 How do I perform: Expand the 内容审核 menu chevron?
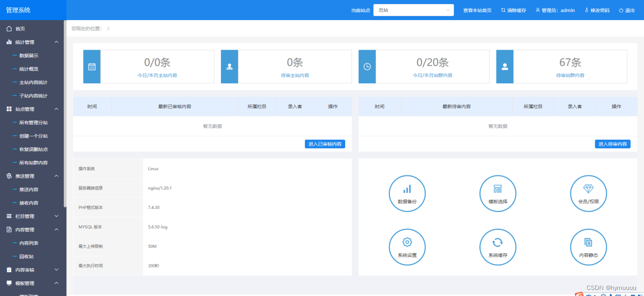coord(56,270)
